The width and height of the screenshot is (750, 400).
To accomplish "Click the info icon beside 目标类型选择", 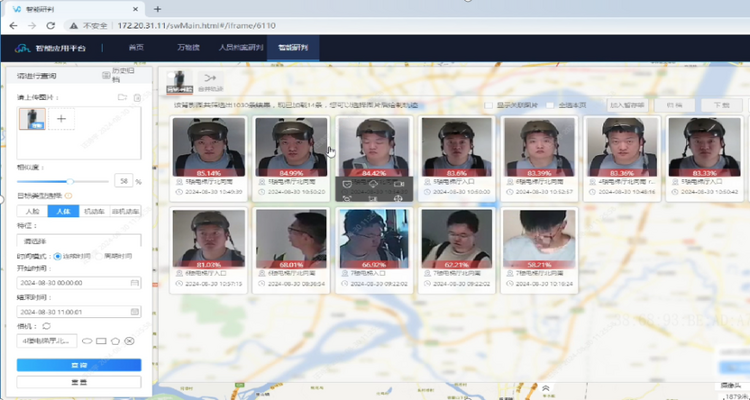I will [68, 196].
